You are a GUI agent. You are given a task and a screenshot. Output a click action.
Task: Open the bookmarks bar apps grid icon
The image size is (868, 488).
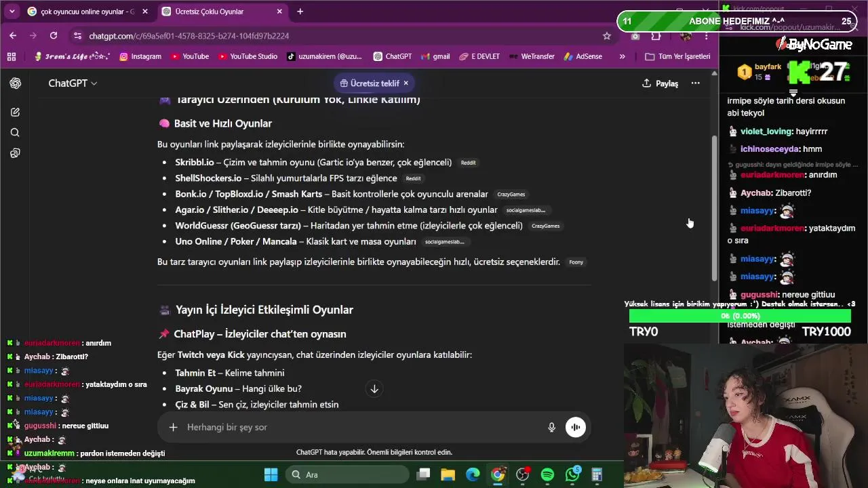[x=12, y=56]
